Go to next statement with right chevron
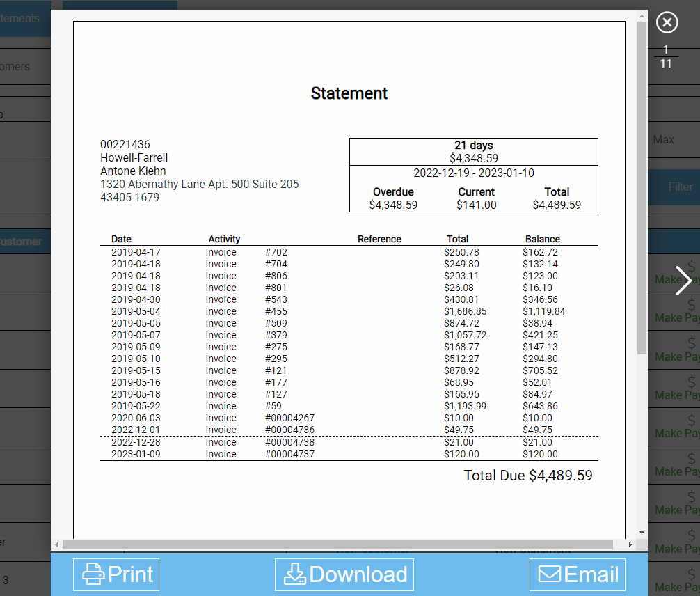 pyautogui.click(x=683, y=281)
